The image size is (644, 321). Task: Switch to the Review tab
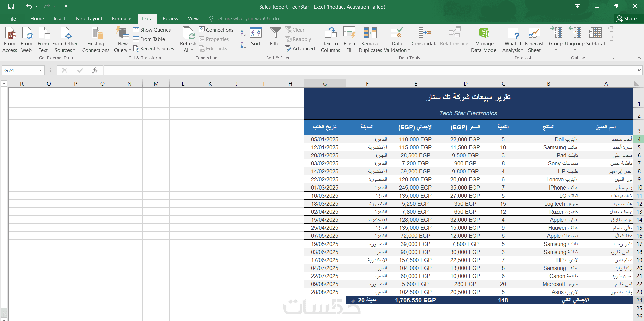pyautogui.click(x=170, y=19)
